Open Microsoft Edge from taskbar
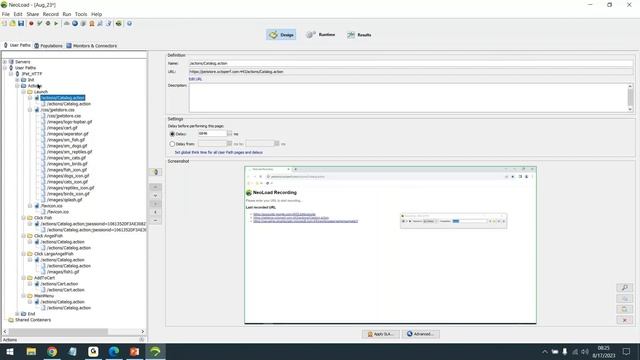The image size is (640, 360). click(x=114, y=351)
